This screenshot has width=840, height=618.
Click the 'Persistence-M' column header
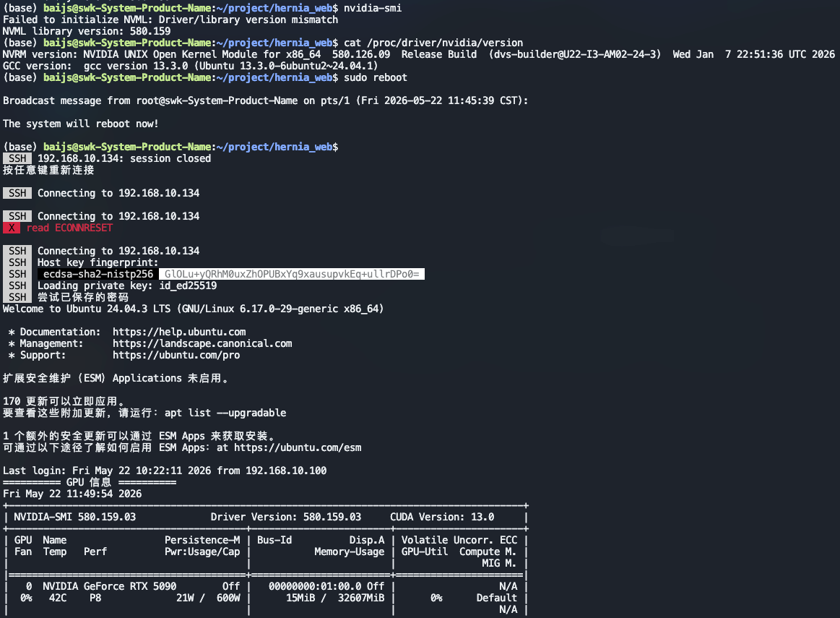[202, 540]
